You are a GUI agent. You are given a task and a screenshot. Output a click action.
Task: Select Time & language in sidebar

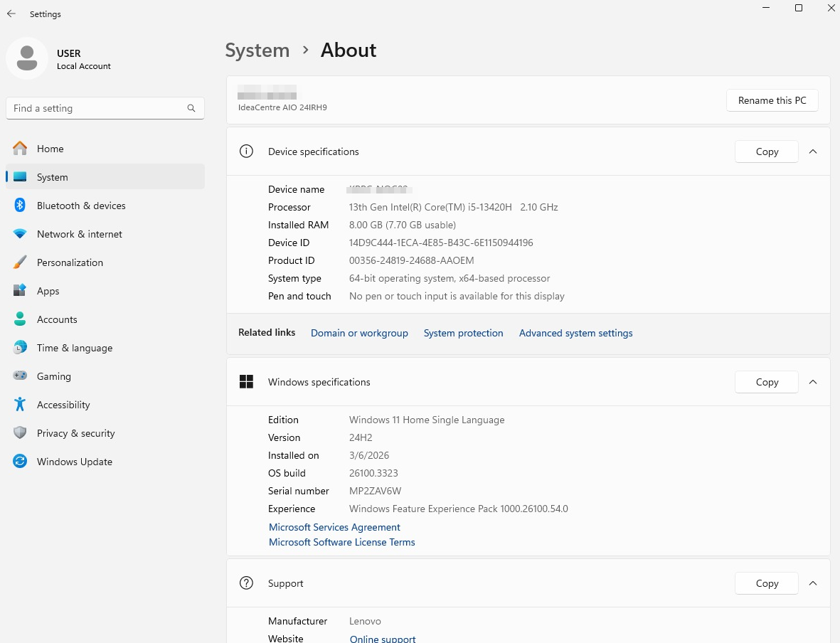[x=75, y=348]
